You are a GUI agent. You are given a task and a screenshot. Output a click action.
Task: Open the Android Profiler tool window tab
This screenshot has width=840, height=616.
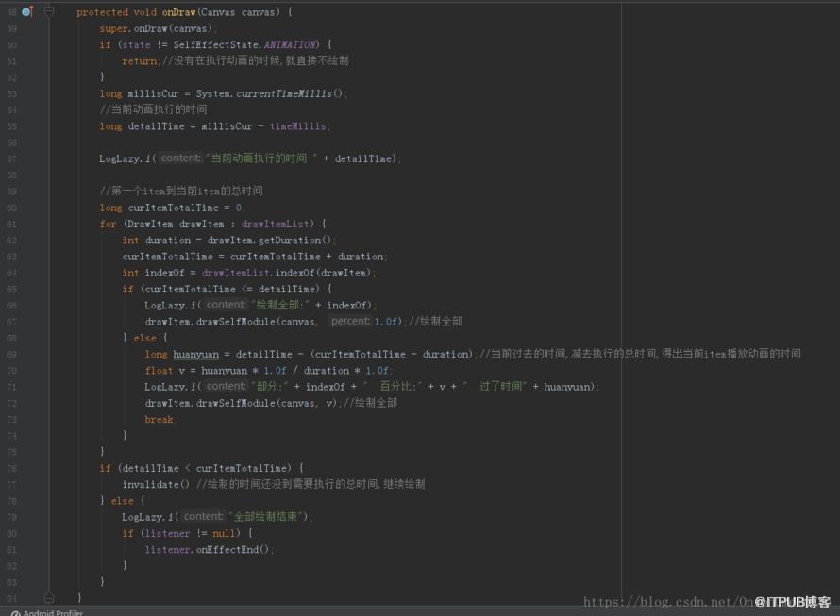click(x=47, y=612)
